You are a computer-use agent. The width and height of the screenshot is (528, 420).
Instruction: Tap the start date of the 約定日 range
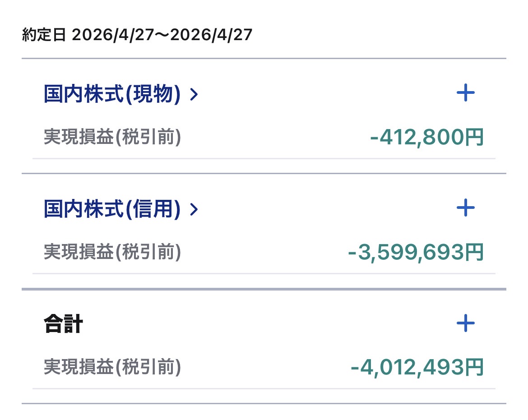coord(114,36)
